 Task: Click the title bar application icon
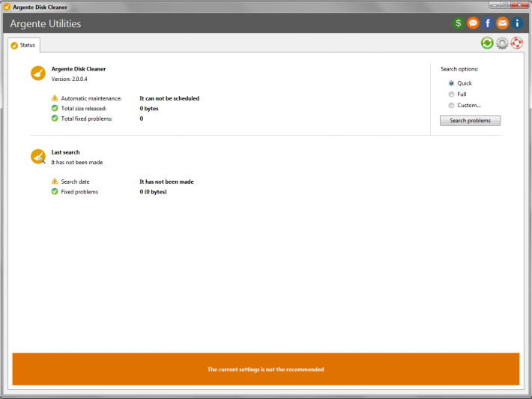click(x=7, y=7)
